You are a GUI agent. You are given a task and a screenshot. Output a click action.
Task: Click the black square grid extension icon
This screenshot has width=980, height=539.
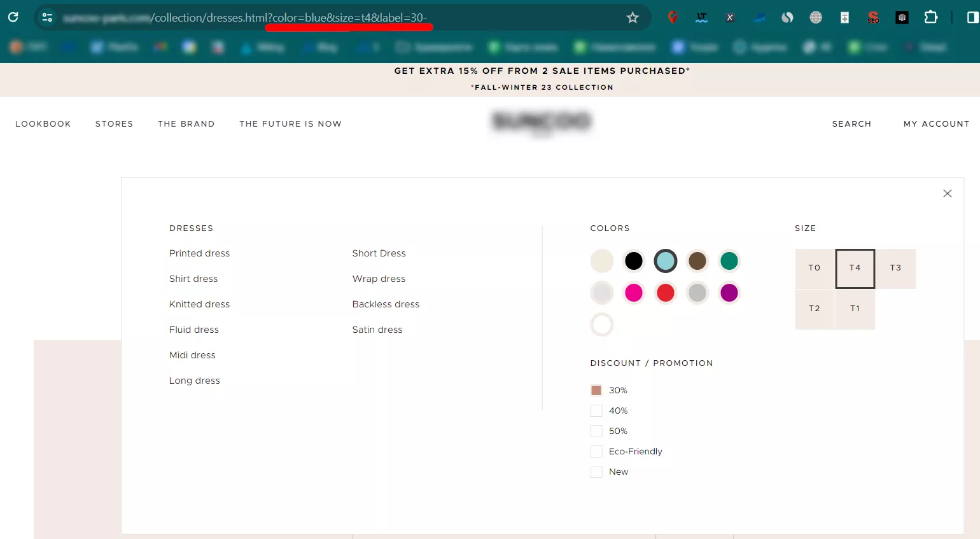click(902, 18)
